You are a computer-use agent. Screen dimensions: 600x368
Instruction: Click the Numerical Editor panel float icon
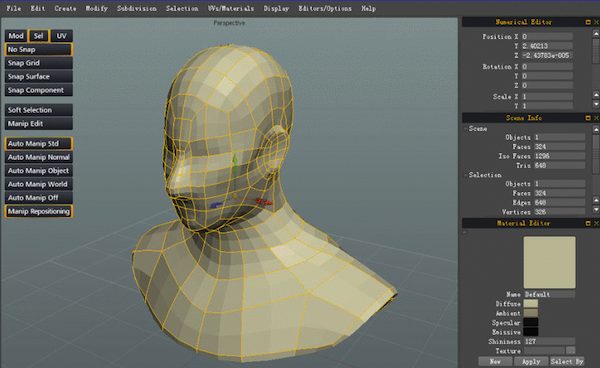(x=588, y=22)
